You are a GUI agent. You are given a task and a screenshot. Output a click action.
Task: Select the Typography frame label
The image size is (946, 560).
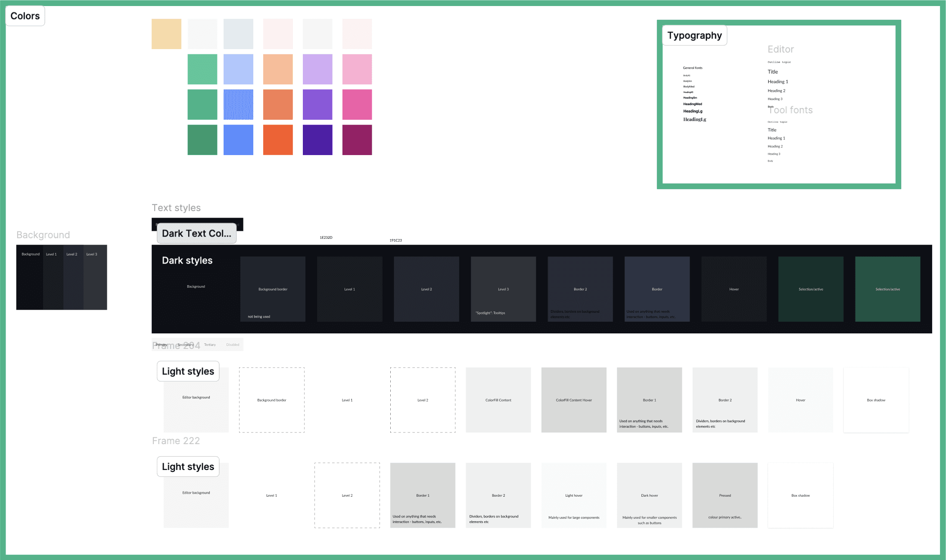pyautogui.click(x=694, y=35)
